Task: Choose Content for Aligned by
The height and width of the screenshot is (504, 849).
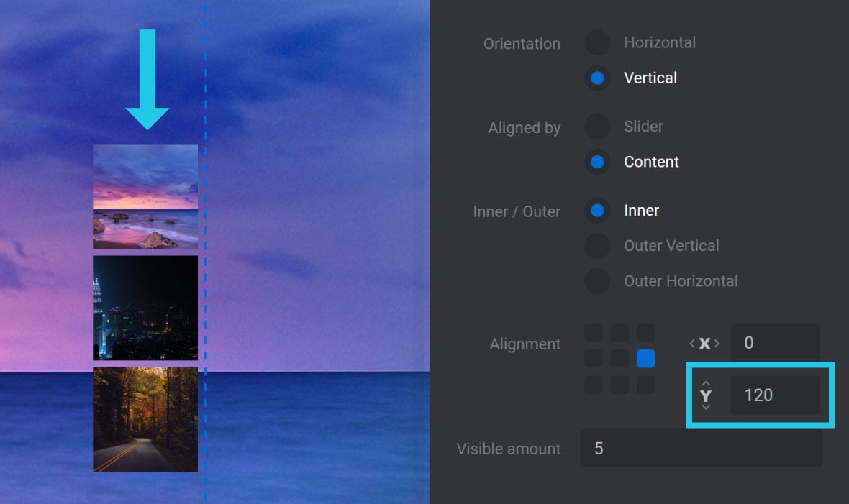Action: 597,162
